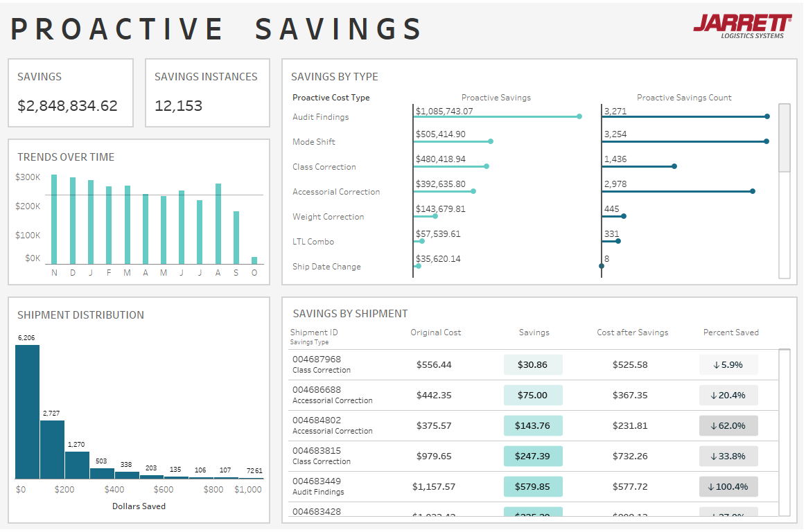Select the LTL Combo cost type label
The image size is (806, 532).
pos(313,242)
